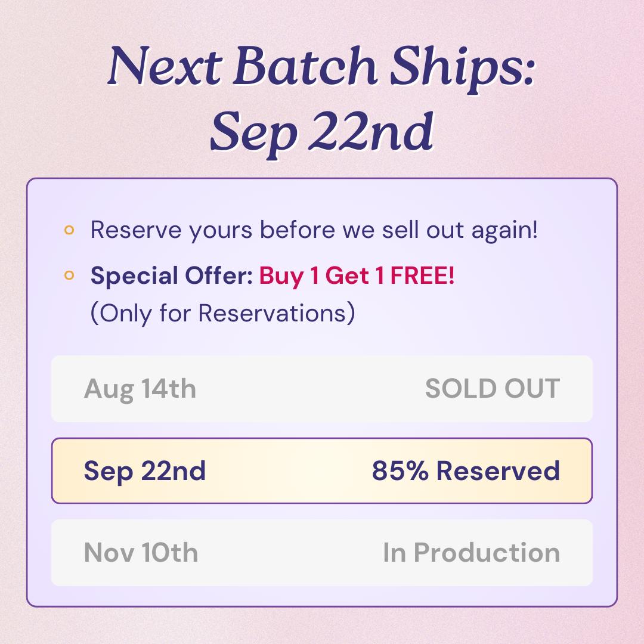Click the word Ships in the title
This screenshot has height=644, width=644.
point(463,69)
